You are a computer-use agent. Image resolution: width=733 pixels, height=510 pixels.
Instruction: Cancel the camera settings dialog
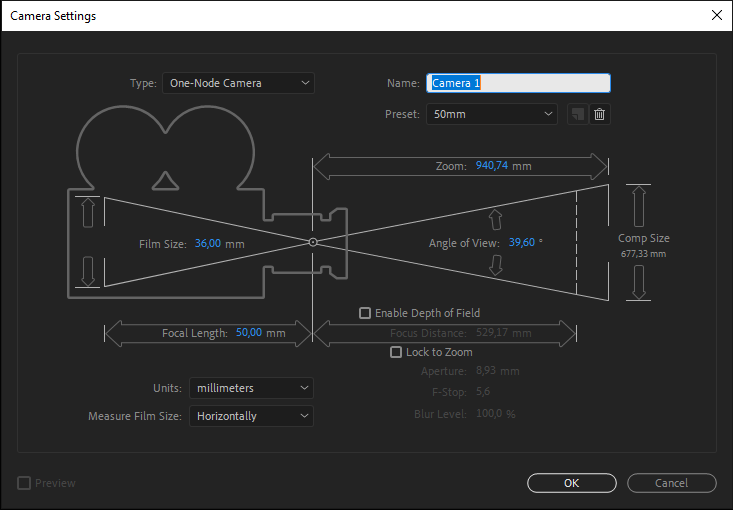[671, 483]
